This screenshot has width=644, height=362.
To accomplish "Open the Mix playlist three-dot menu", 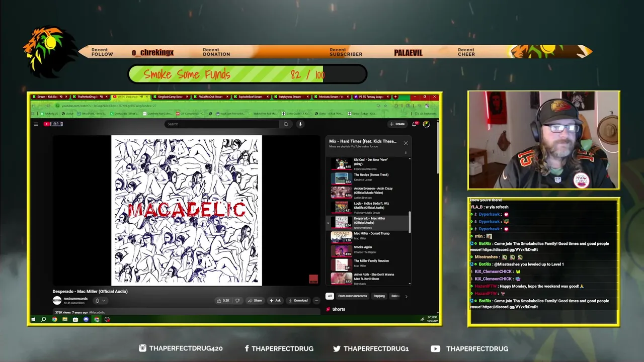I will point(406,152).
